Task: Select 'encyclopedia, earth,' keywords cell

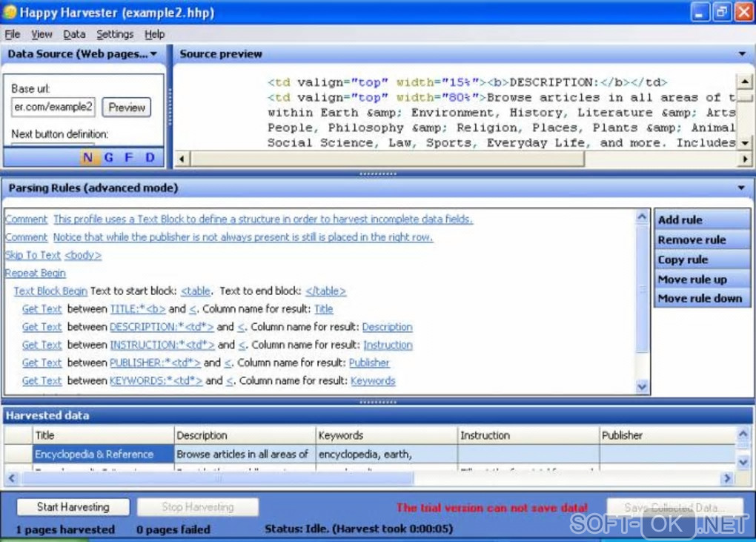Action: click(386, 454)
